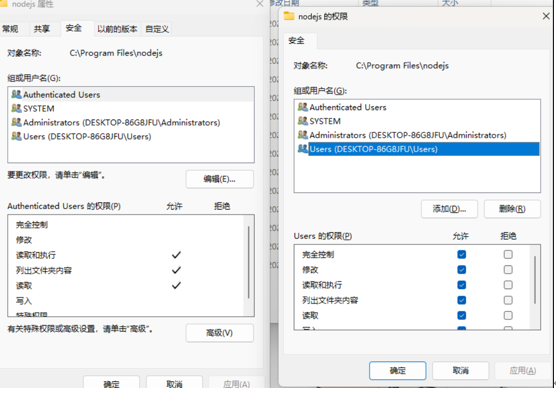Viewport: 556px width, 393px height.
Task: Uncheck 允许 checkbox for 完全控制
Action: coord(461,254)
